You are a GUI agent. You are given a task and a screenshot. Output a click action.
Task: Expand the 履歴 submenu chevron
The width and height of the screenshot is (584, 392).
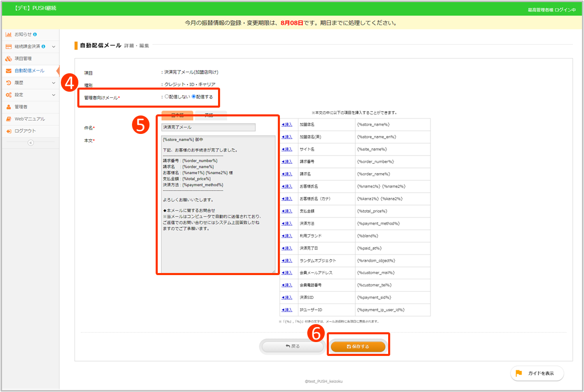(x=54, y=82)
